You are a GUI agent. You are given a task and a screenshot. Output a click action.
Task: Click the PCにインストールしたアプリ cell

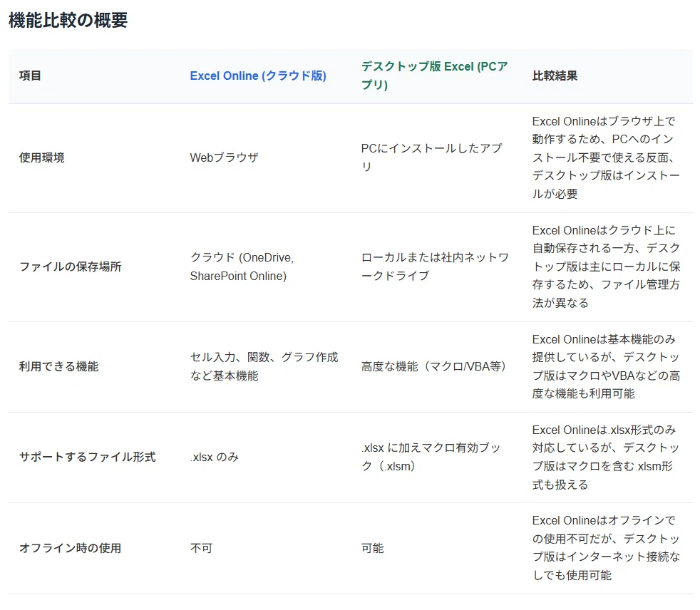(x=432, y=157)
